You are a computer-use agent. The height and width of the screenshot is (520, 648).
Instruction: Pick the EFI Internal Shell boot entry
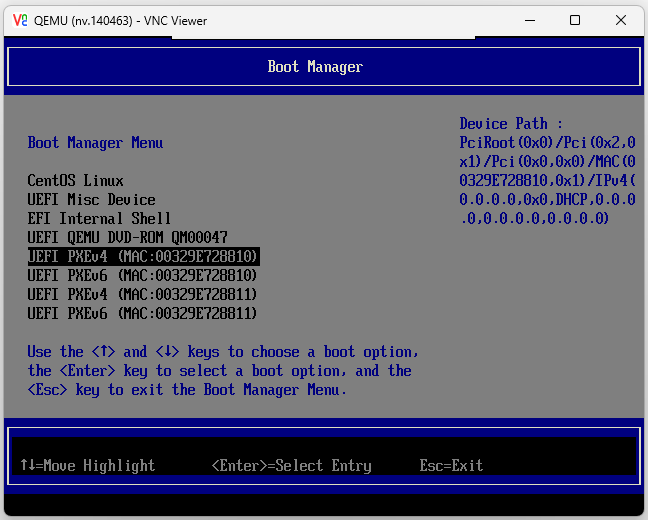[99, 219]
